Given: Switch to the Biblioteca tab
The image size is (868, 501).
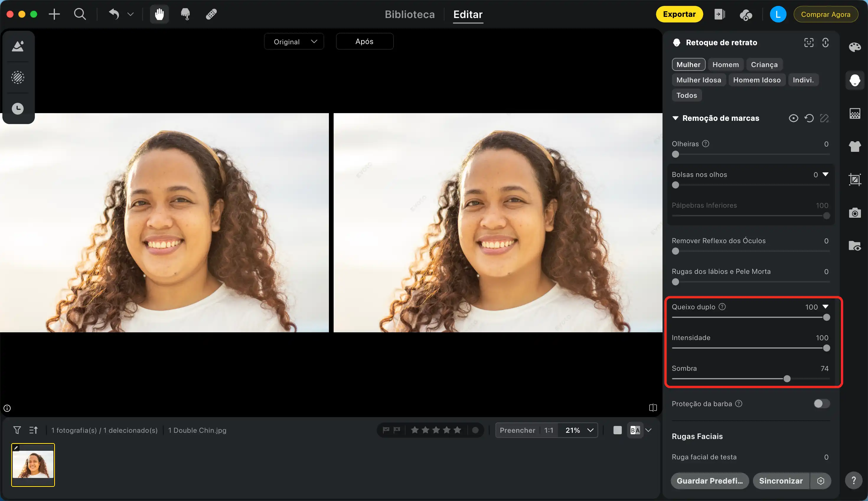Looking at the screenshot, I should [x=409, y=14].
